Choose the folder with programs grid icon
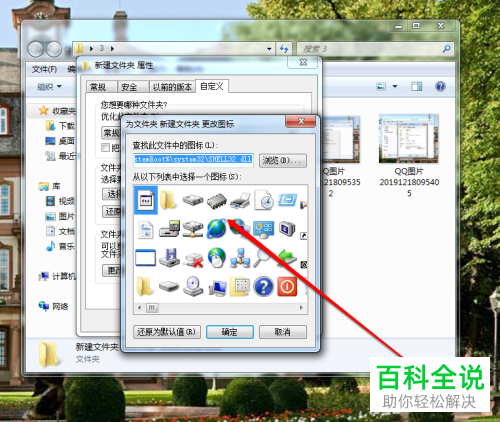The height and width of the screenshot is (422, 500). (240, 287)
